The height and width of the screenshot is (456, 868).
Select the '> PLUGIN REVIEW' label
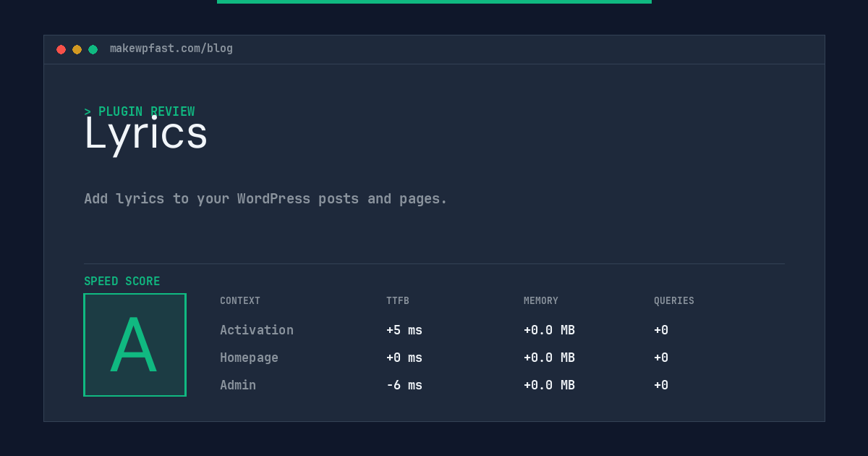[140, 111]
